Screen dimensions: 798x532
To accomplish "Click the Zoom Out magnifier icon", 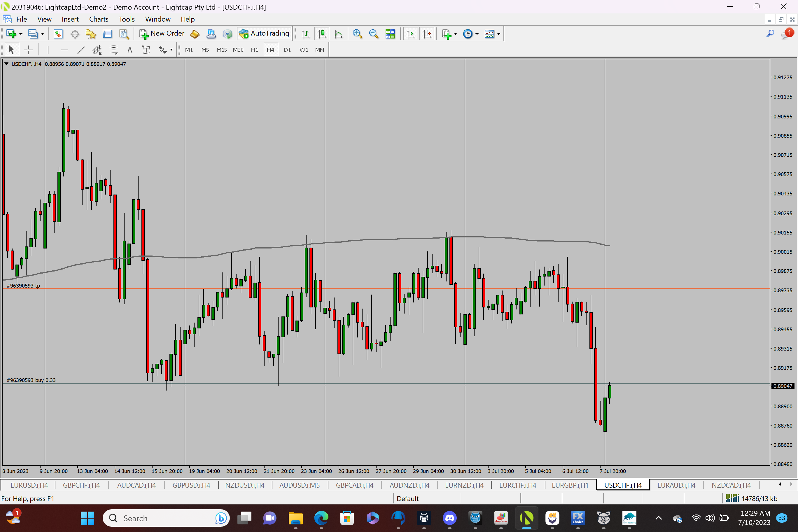I will click(374, 34).
